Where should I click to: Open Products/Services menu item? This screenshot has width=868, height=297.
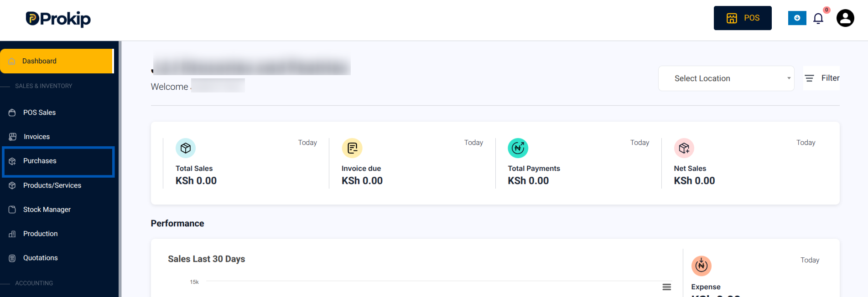[57, 185]
